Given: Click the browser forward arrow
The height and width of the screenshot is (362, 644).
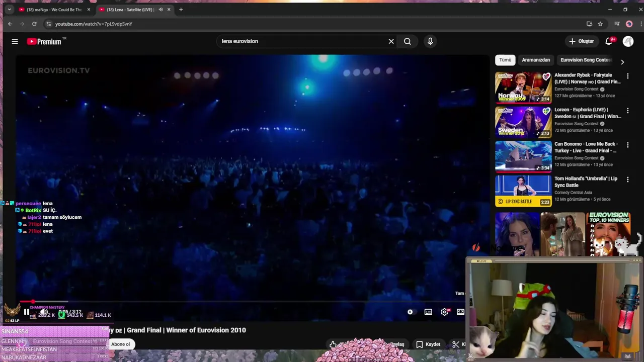Looking at the screenshot, I should pyautogui.click(x=22, y=24).
